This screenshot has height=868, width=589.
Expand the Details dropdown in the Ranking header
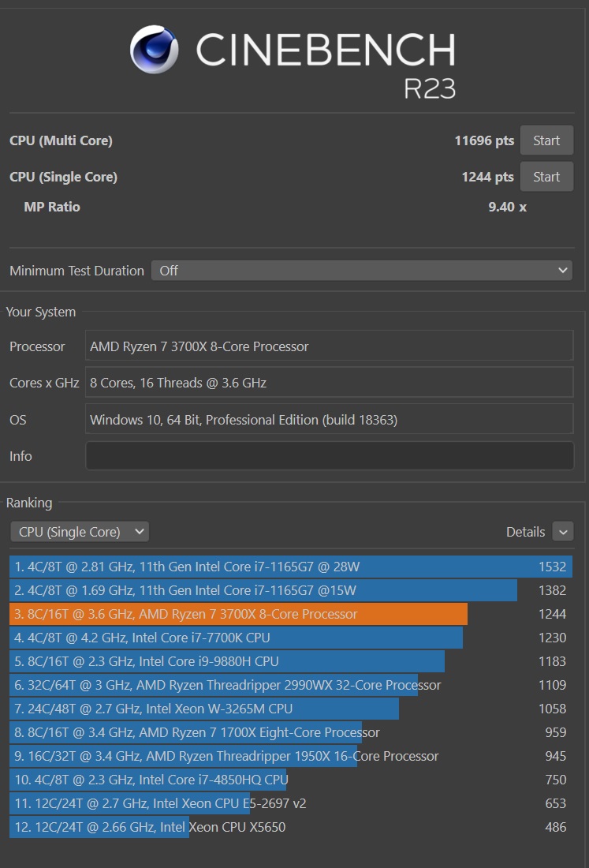tap(563, 531)
